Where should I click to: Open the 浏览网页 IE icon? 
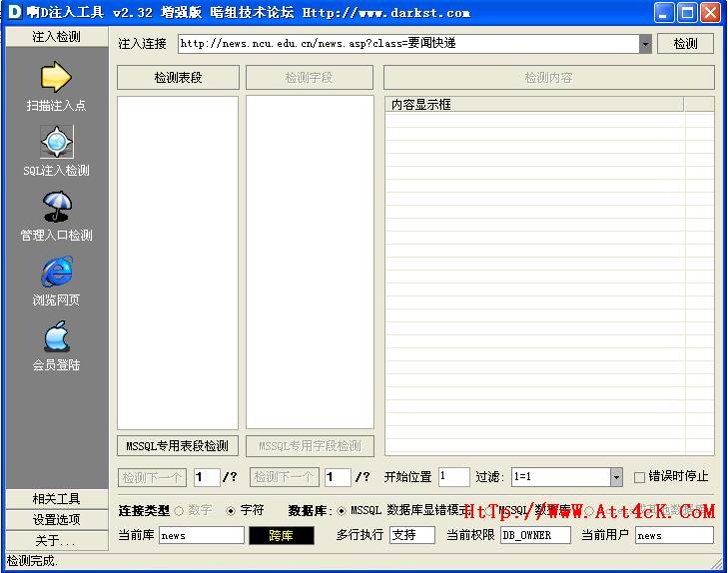coord(56,272)
